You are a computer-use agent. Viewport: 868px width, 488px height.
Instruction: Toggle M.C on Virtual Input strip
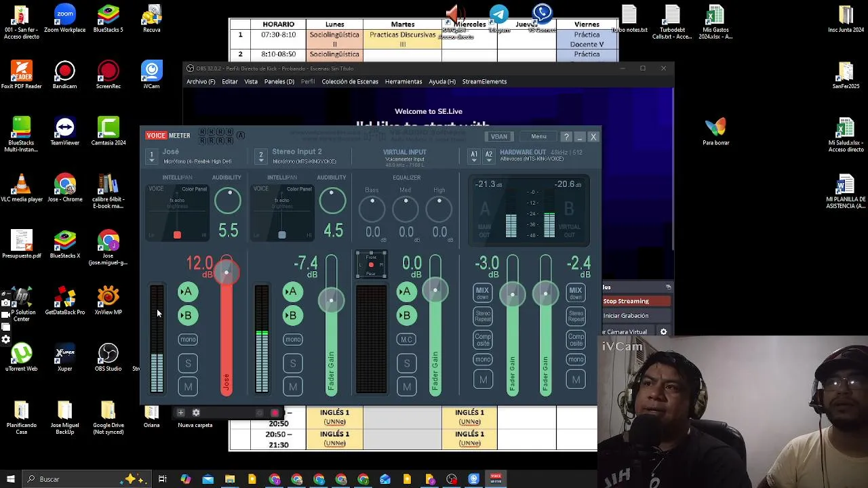pyautogui.click(x=406, y=340)
